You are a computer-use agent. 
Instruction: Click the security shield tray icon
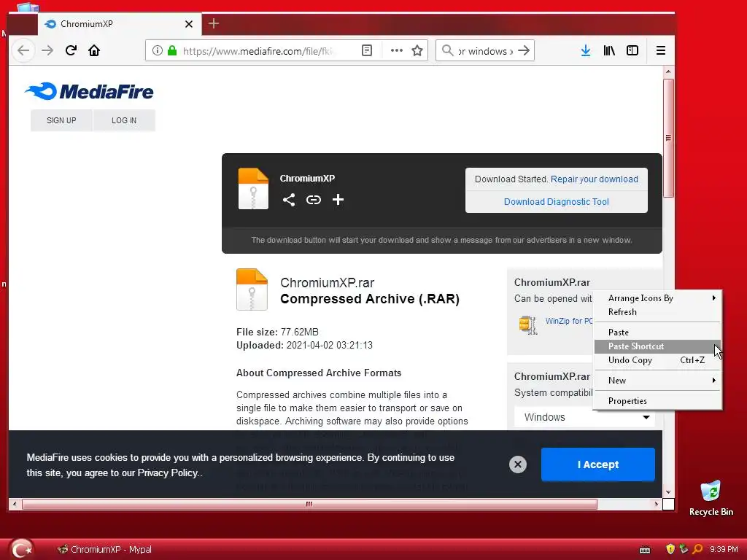[x=670, y=549]
